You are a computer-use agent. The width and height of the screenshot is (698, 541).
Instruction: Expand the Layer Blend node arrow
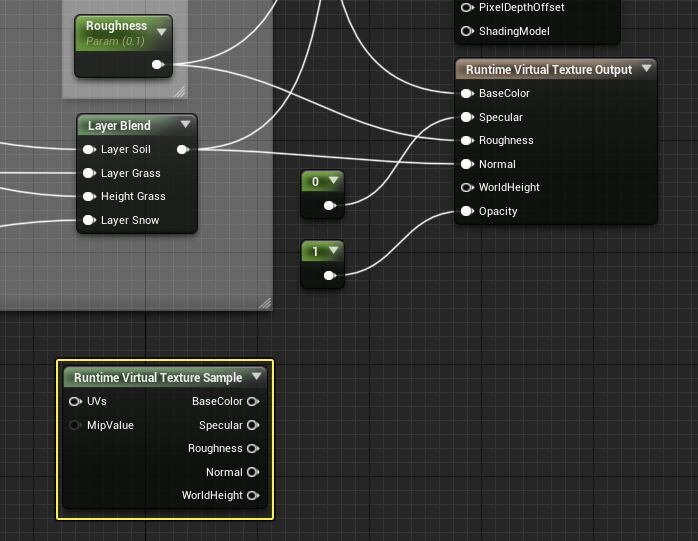185,125
